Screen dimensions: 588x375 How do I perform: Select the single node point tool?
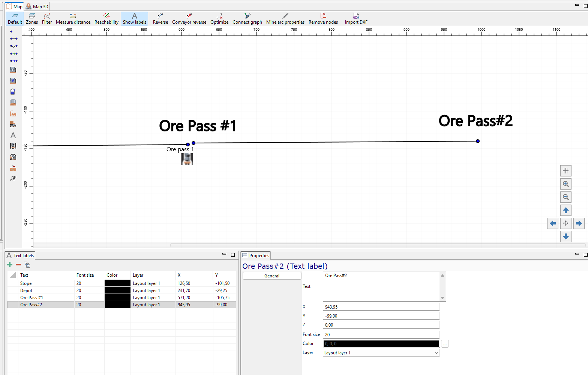pyautogui.click(x=11, y=32)
